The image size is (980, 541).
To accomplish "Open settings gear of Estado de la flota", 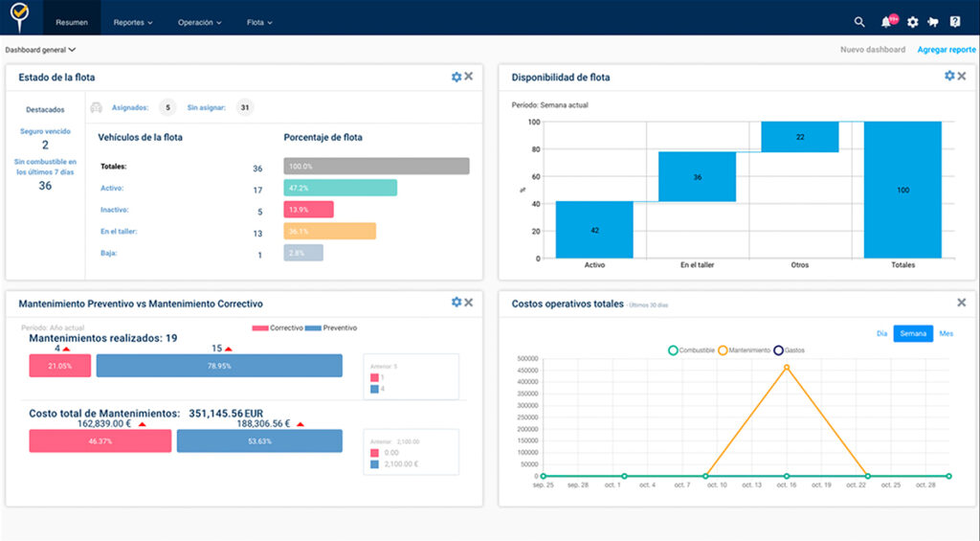I will tap(457, 77).
